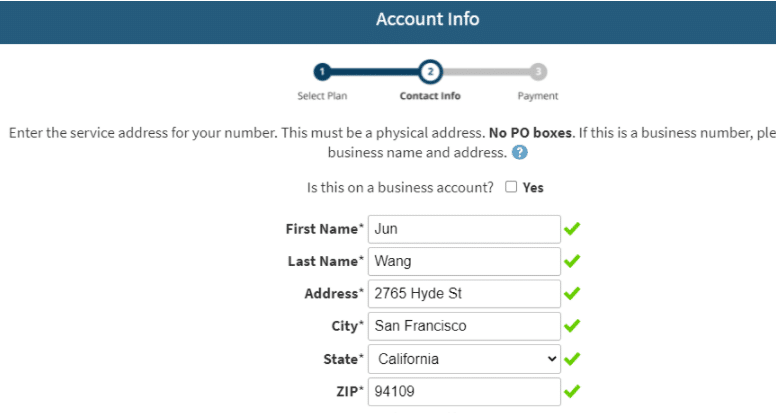Click green checkmark beside Address field
The width and height of the screenshot is (776, 413).
(572, 294)
